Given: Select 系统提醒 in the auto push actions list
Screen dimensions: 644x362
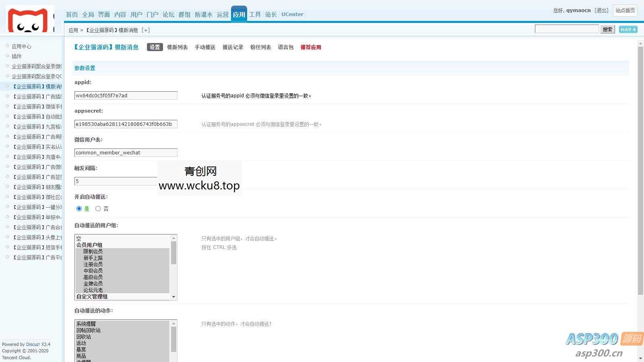Looking at the screenshot, I should click(86, 323).
